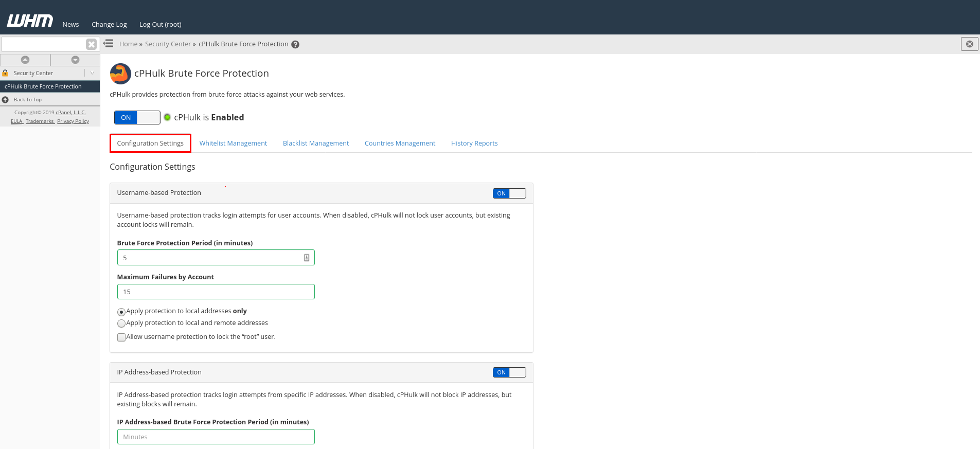Click the Maximum Failures by Account field

coord(216,292)
